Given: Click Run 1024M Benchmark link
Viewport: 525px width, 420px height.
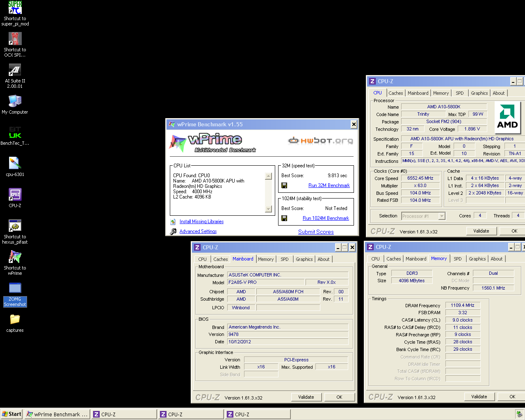Looking at the screenshot, I should coord(326,218).
